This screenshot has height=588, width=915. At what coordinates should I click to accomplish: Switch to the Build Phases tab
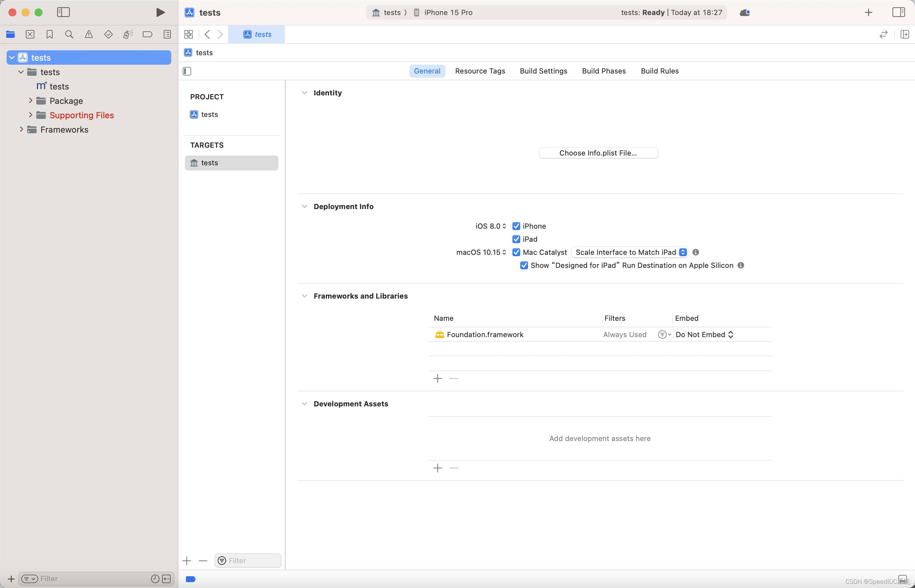click(604, 71)
